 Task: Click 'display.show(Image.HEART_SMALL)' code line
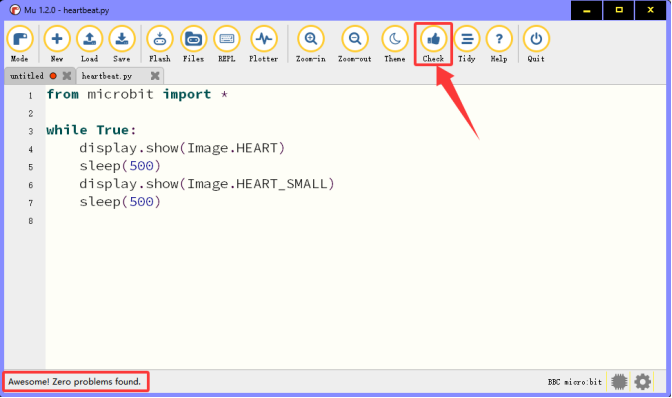click(x=207, y=184)
